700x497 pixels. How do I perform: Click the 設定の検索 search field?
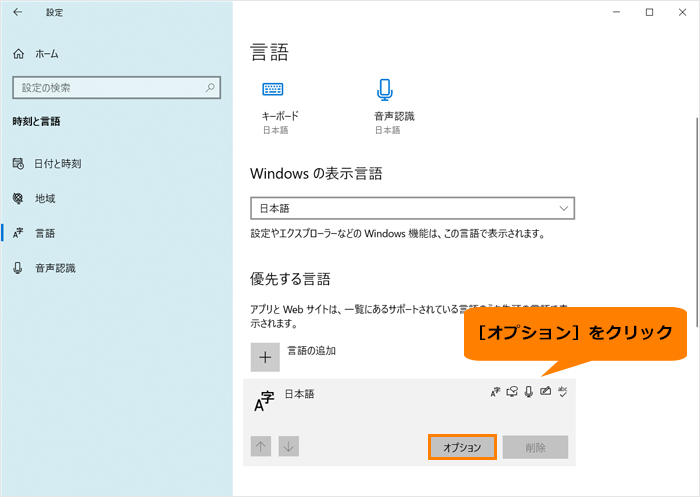point(117,88)
